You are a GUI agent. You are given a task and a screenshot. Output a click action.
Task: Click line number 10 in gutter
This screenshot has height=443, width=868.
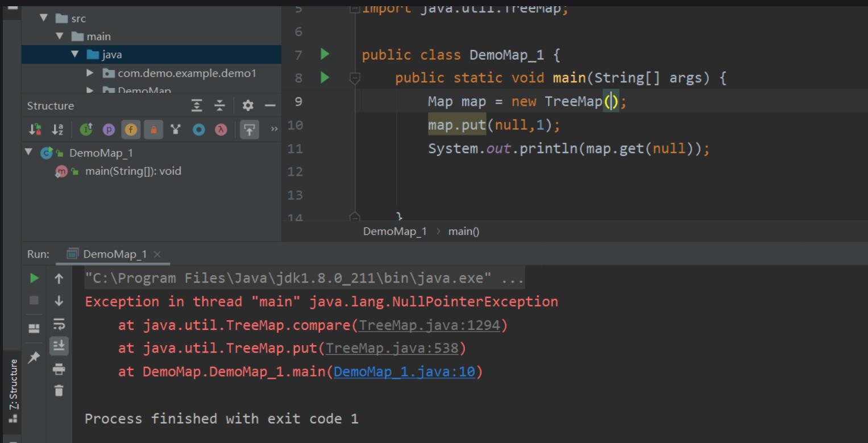point(296,125)
